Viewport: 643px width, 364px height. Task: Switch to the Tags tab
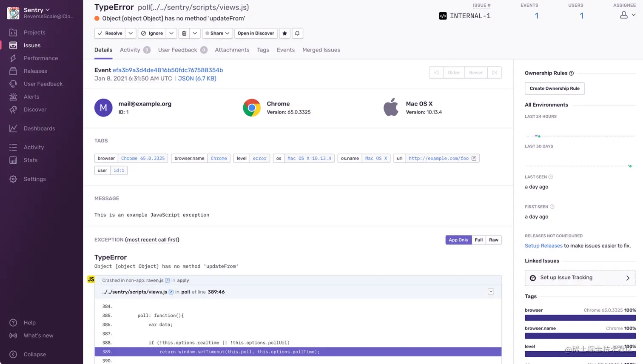pos(263,50)
